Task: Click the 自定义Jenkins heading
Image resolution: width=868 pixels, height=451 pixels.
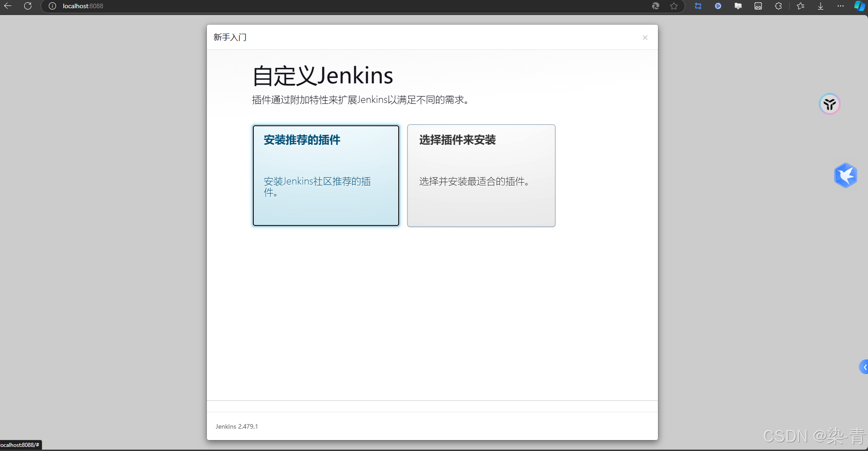Action: [x=323, y=76]
